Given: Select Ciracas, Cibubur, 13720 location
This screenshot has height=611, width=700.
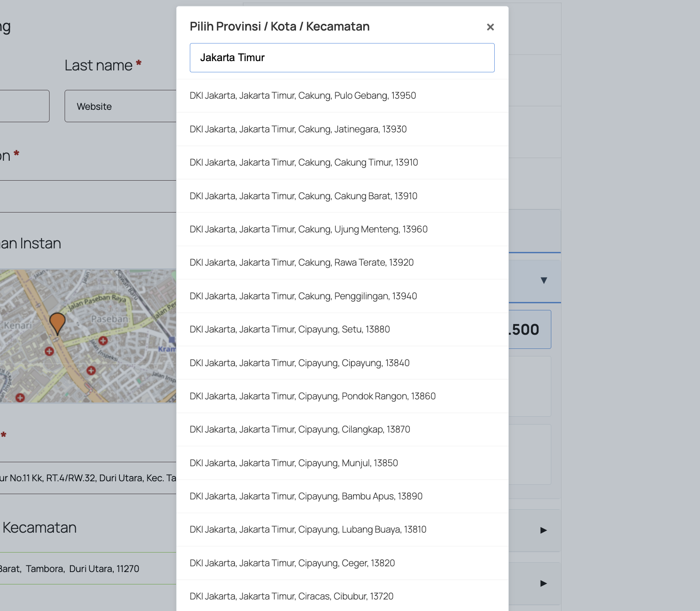Looking at the screenshot, I should (291, 596).
